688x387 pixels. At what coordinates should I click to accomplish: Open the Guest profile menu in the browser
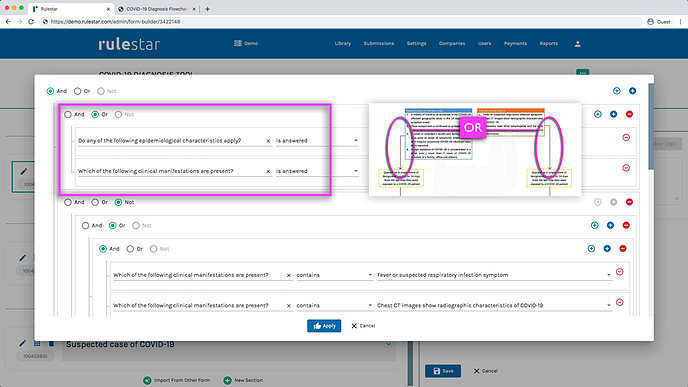659,22
